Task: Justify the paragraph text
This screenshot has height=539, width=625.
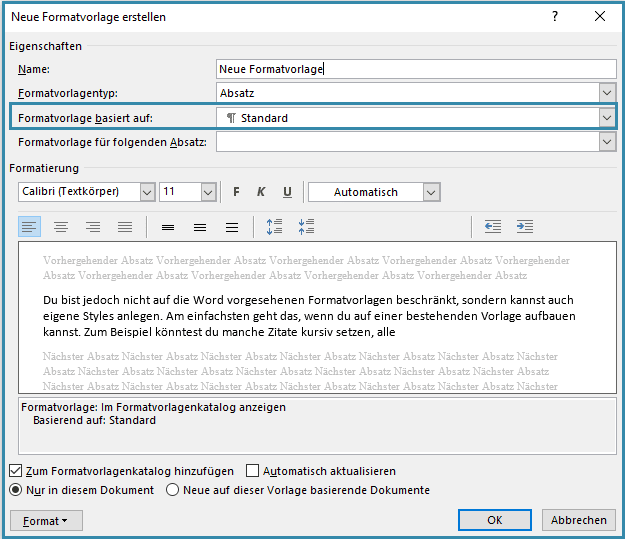Action: coord(125,227)
